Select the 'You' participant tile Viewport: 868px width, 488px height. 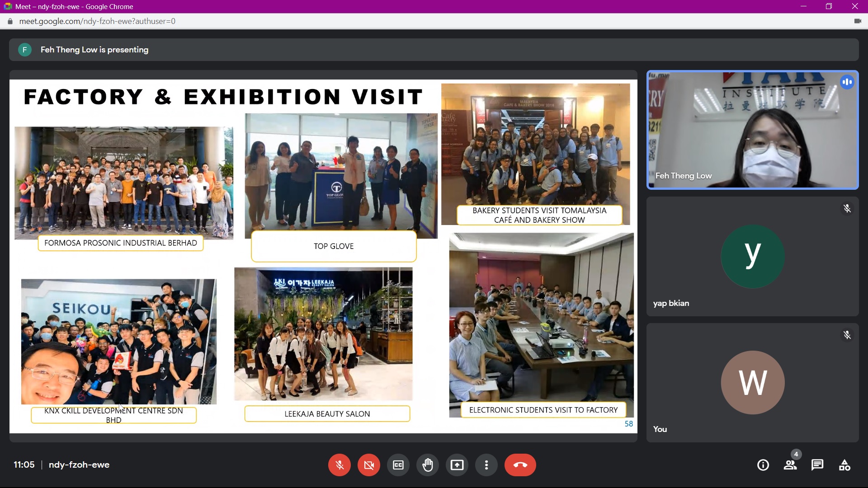tap(753, 382)
